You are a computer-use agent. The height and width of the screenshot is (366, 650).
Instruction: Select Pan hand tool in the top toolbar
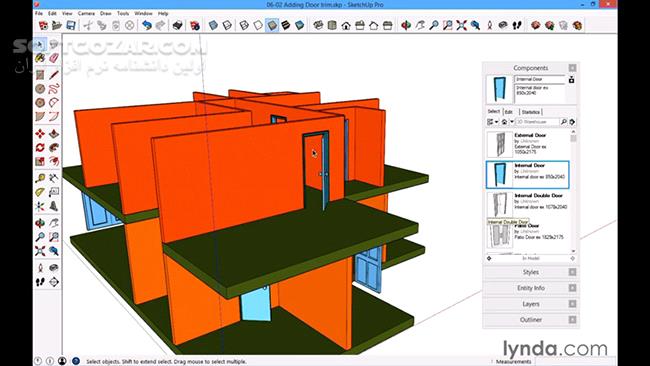[x=420, y=26]
